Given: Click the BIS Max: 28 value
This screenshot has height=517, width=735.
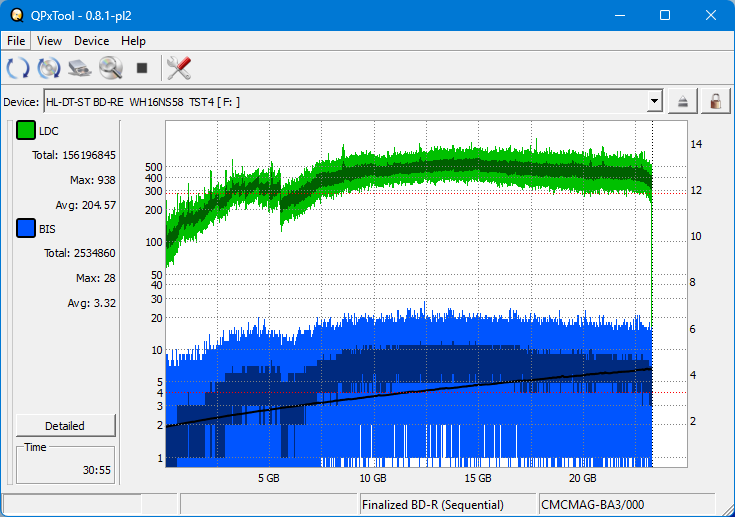Looking at the screenshot, I should 96,278.
